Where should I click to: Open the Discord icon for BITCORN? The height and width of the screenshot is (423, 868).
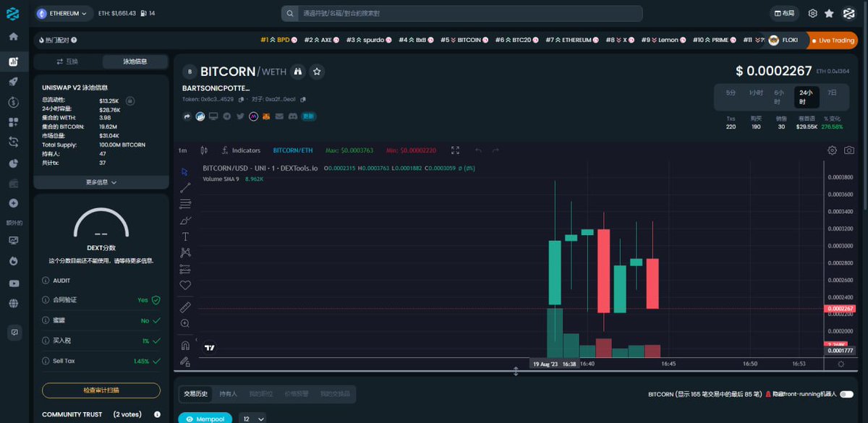(x=292, y=116)
